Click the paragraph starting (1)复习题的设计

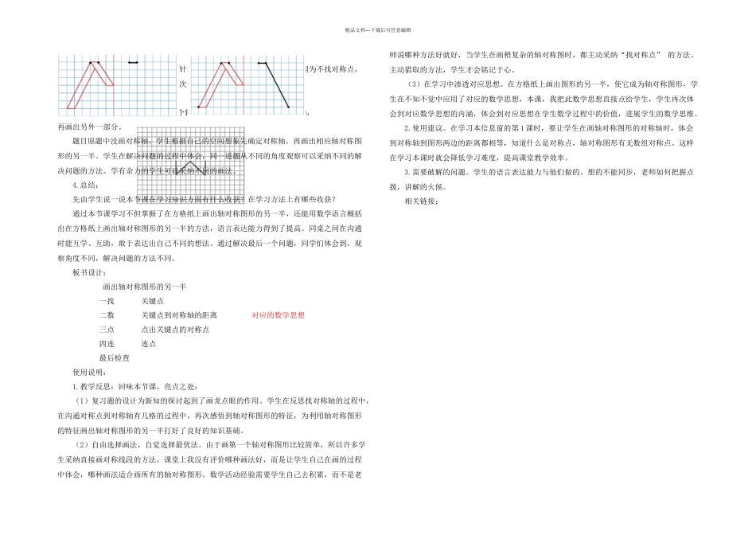tap(213, 416)
